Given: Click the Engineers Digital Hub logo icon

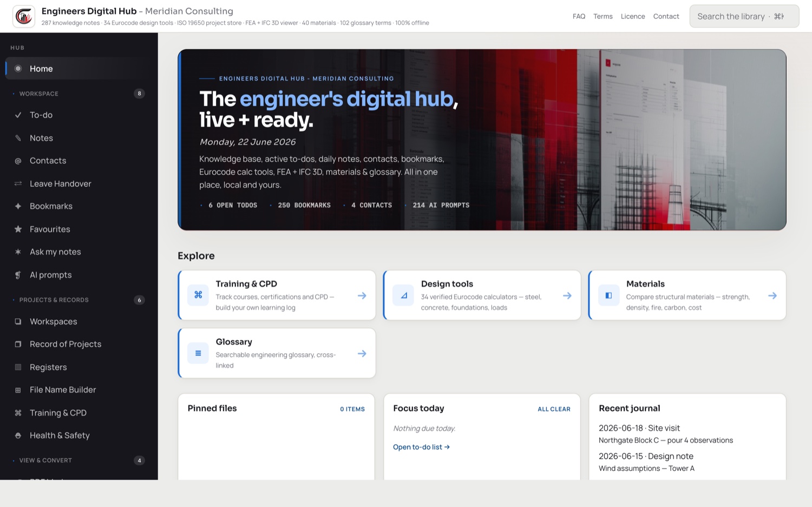Looking at the screenshot, I should click(x=24, y=16).
